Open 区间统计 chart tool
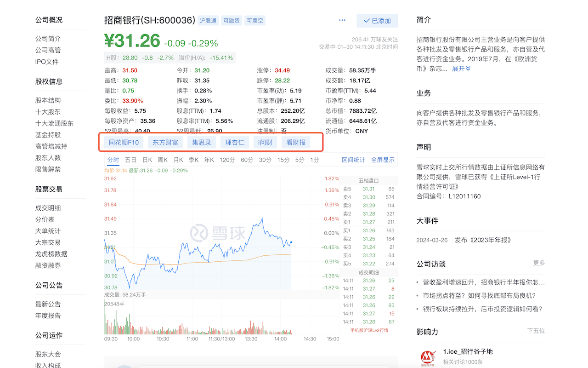This screenshot has width=588, height=368. click(353, 160)
